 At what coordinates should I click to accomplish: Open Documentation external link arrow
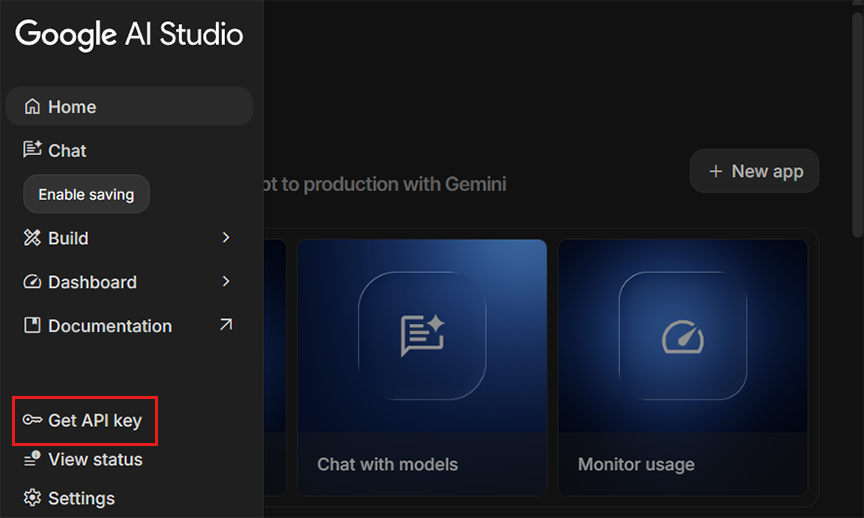[x=226, y=325]
